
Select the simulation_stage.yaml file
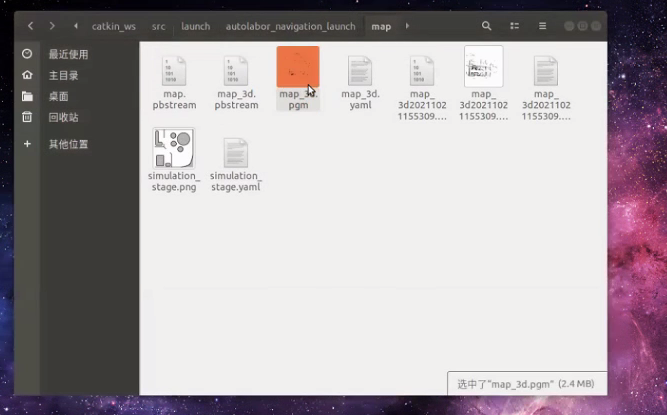[235, 153]
